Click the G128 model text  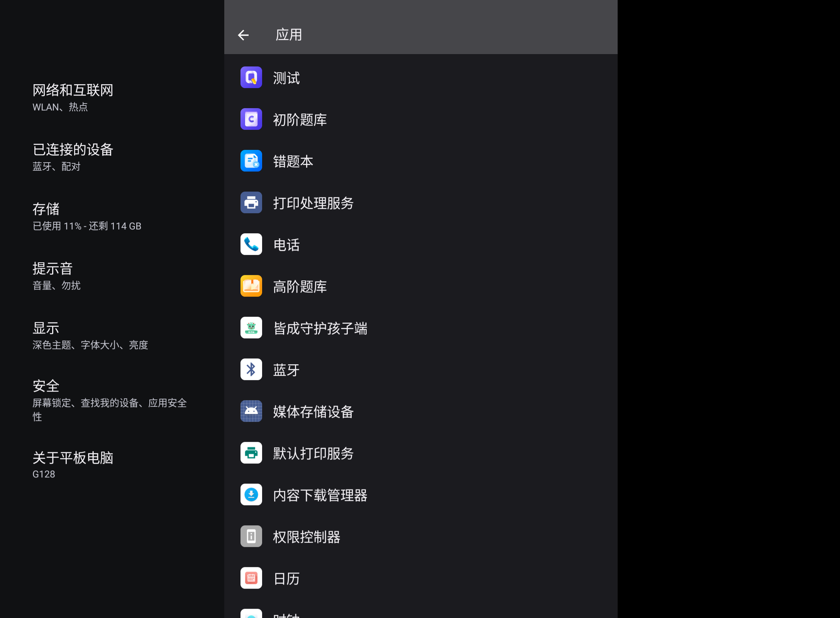44,474
